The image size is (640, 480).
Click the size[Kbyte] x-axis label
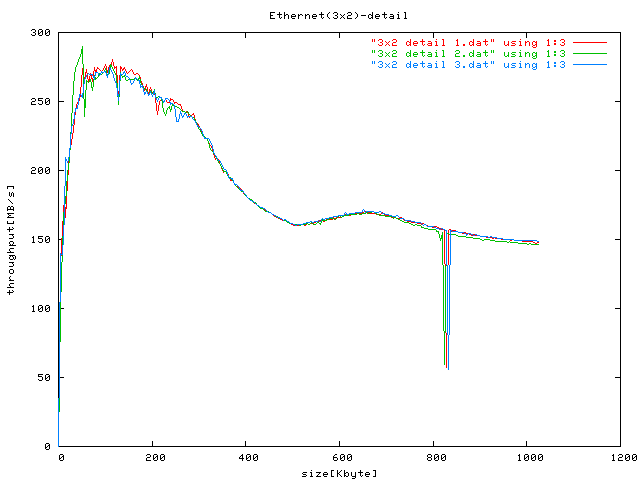click(340, 472)
